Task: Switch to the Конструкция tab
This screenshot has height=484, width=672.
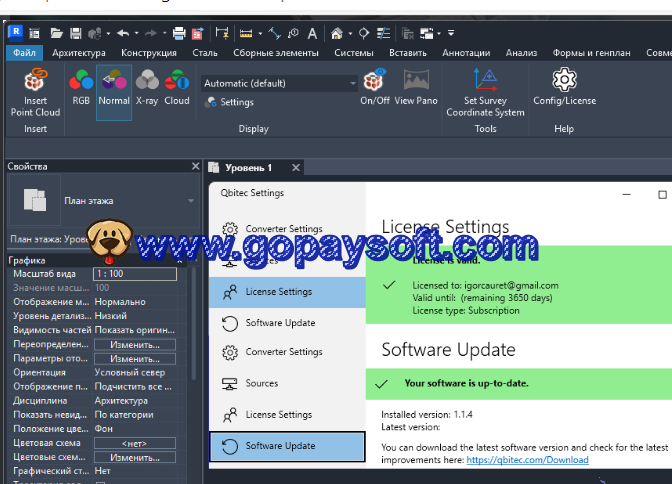Action: point(149,53)
